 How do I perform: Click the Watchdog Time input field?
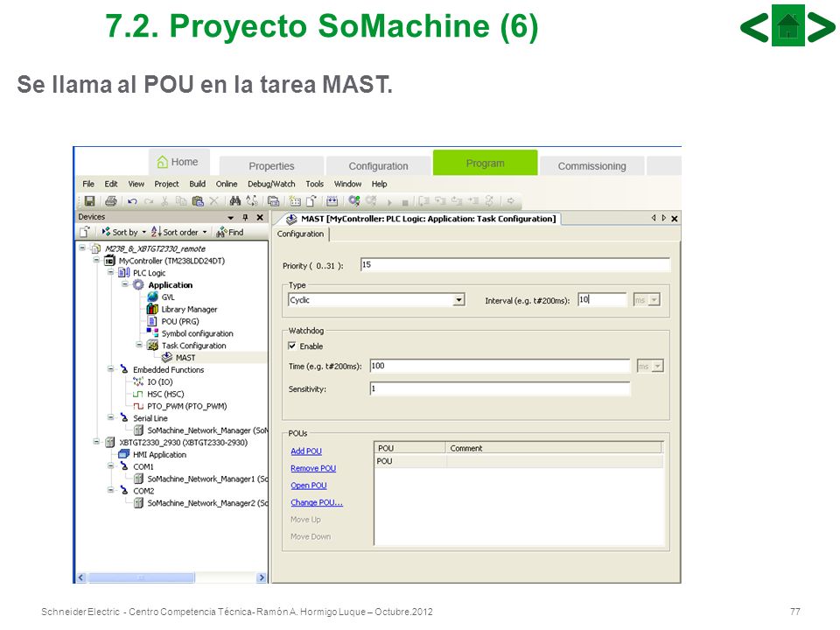(x=500, y=366)
